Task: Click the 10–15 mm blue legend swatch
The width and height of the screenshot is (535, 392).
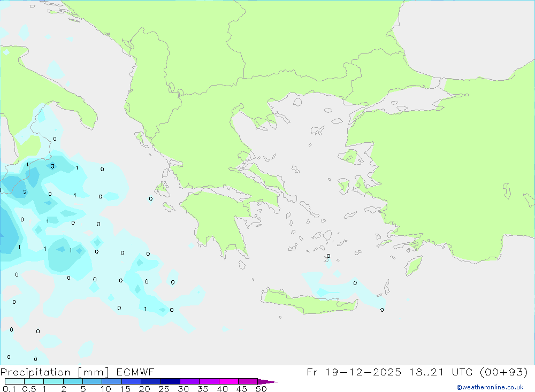Action: [112, 381]
